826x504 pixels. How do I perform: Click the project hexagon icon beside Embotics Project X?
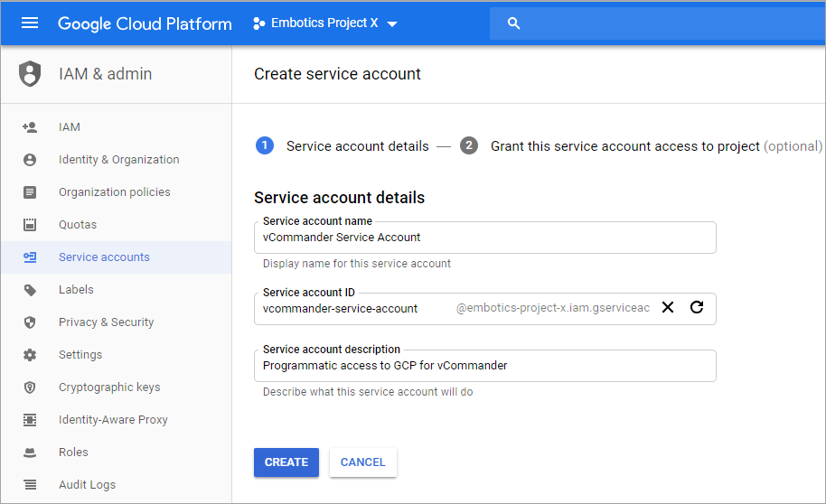click(258, 23)
